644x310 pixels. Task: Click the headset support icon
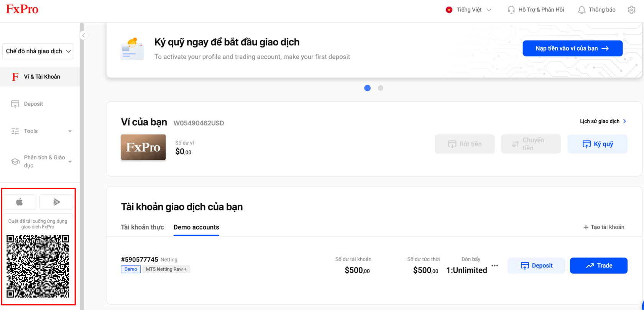coord(511,10)
